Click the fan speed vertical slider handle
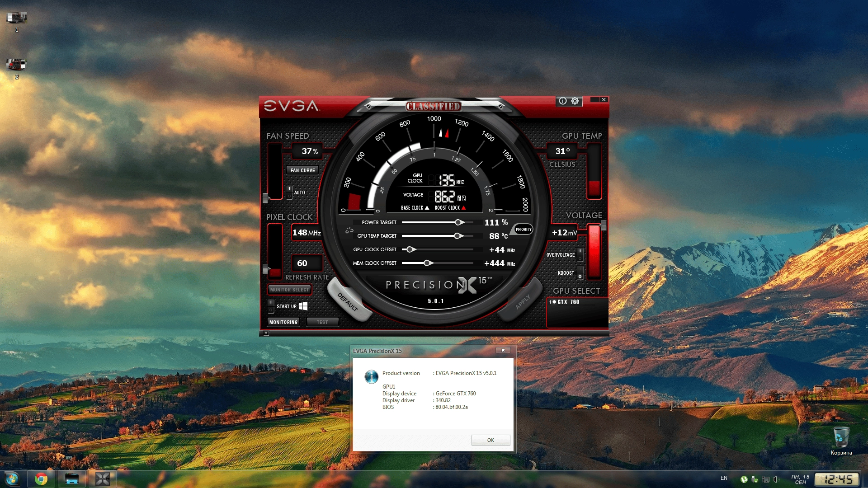 pyautogui.click(x=265, y=198)
